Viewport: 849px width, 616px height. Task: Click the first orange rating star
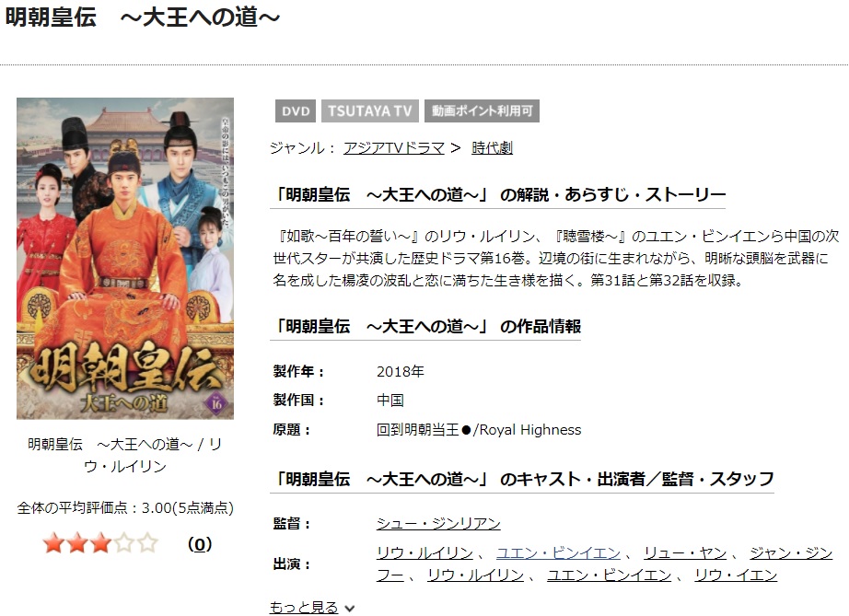[54, 543]
